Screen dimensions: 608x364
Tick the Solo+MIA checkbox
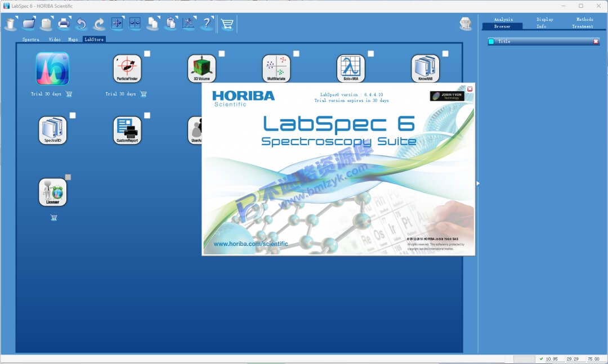pyautogui.click(x=370, y=54)
